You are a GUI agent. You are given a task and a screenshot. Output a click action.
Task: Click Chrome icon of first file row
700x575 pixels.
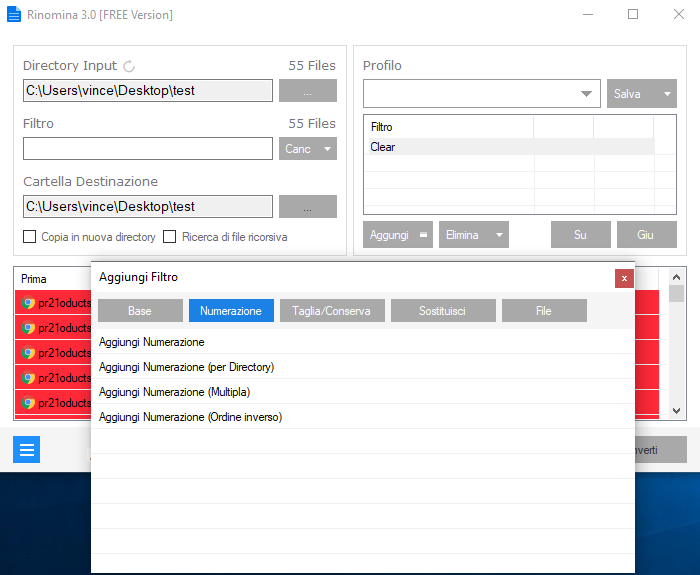(x=28, y=303)
